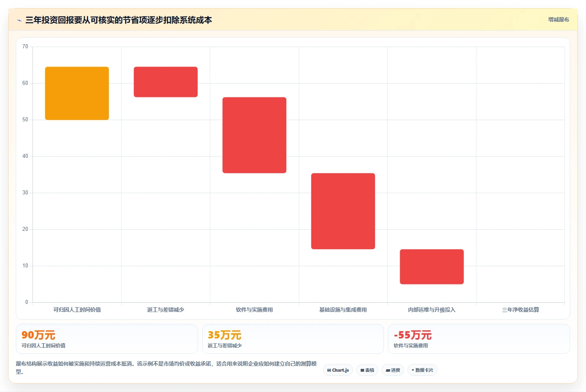Click the red 返工与差错减少 bar
This screenshot has height=392, width=586.
click(166, 82)
